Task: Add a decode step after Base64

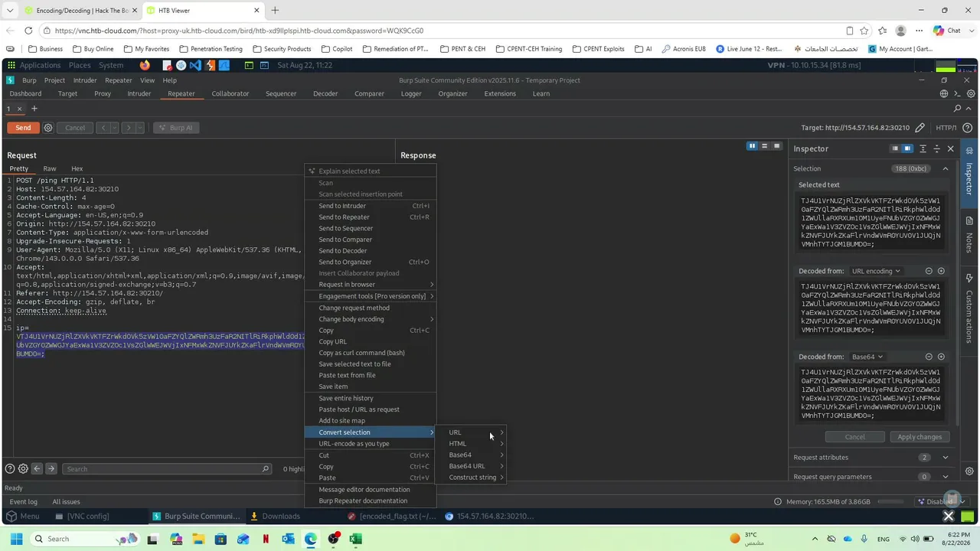Action: click(941, 357)
